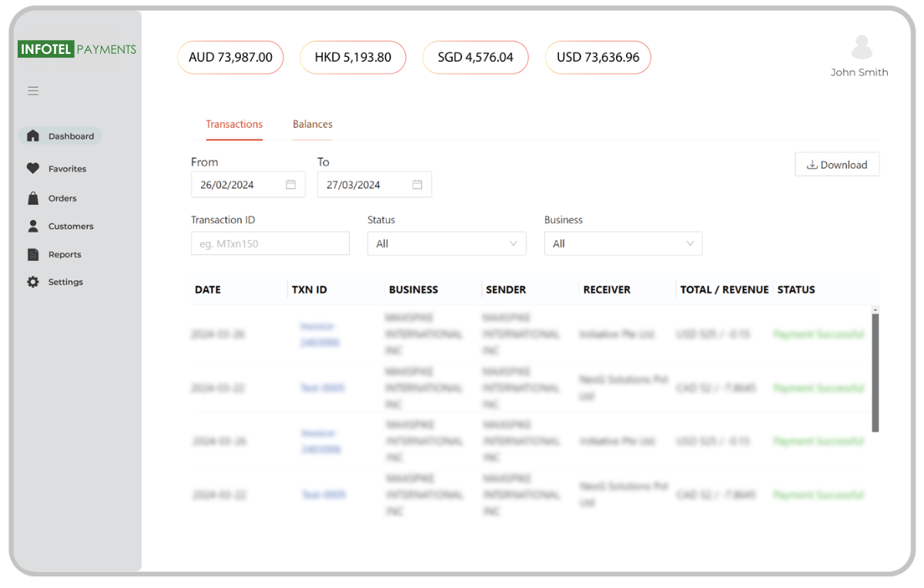Click the Reports document icon
The height and width of the screenshot is (588, 924).
pyautogui.click(x=32, y=255)
